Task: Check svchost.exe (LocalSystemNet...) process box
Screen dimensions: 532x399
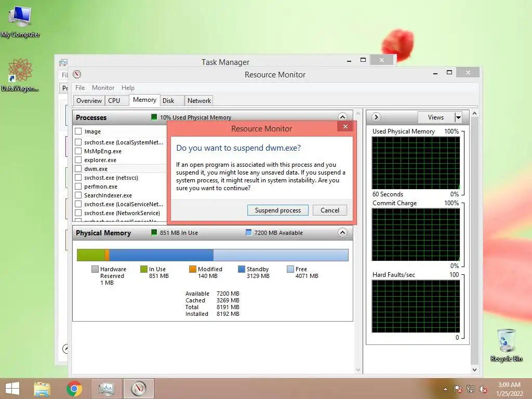Action: (78, 142)
